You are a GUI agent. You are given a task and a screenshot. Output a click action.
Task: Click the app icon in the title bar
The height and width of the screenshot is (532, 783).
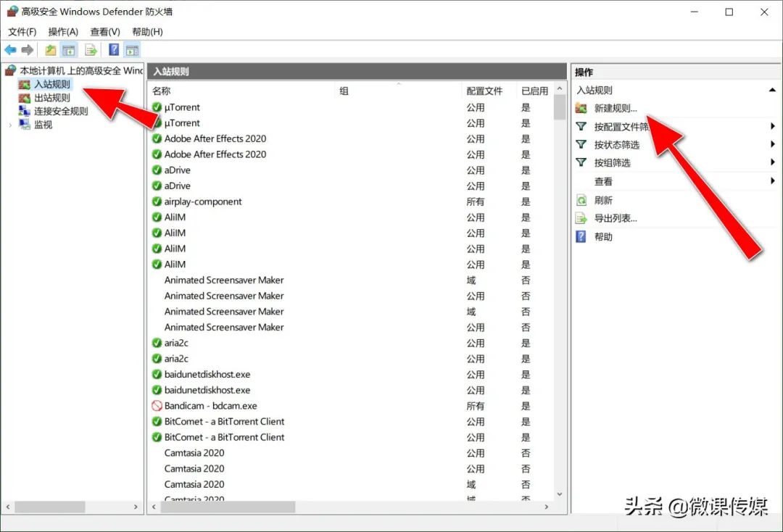coord(12,11)
